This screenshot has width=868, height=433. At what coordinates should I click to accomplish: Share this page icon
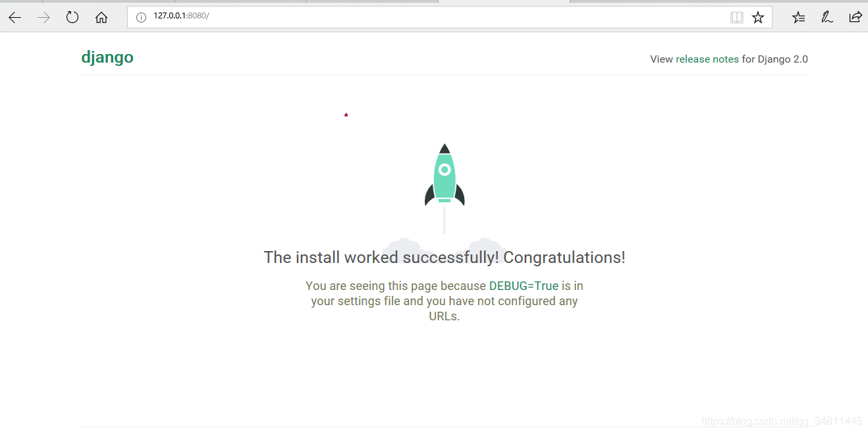855,18
